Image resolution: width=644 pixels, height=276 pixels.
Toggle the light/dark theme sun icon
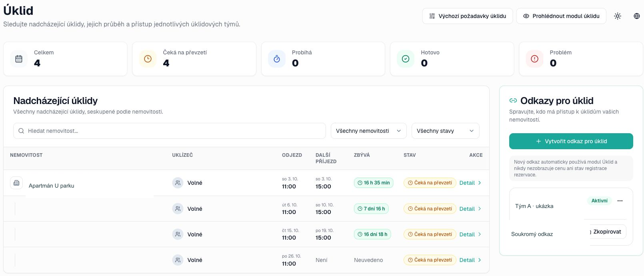pyautogui.click(x=618, y=16)
